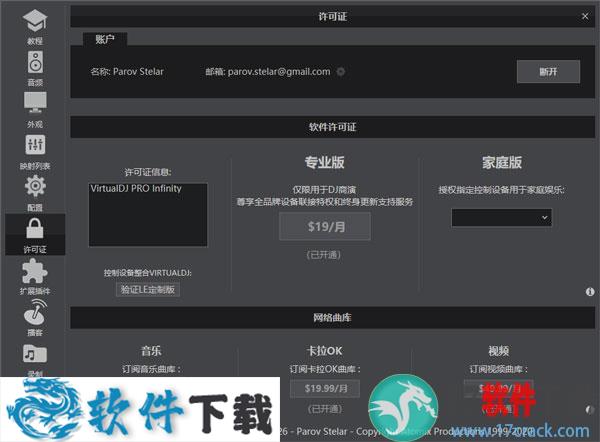
Task: Open the 教程 tutorials section
Action: tap(35, 27)
